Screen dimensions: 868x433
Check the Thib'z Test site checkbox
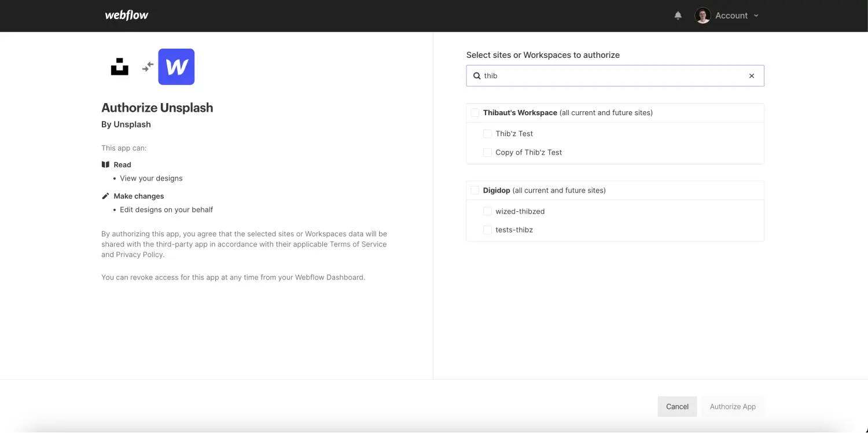coord(487,133)
